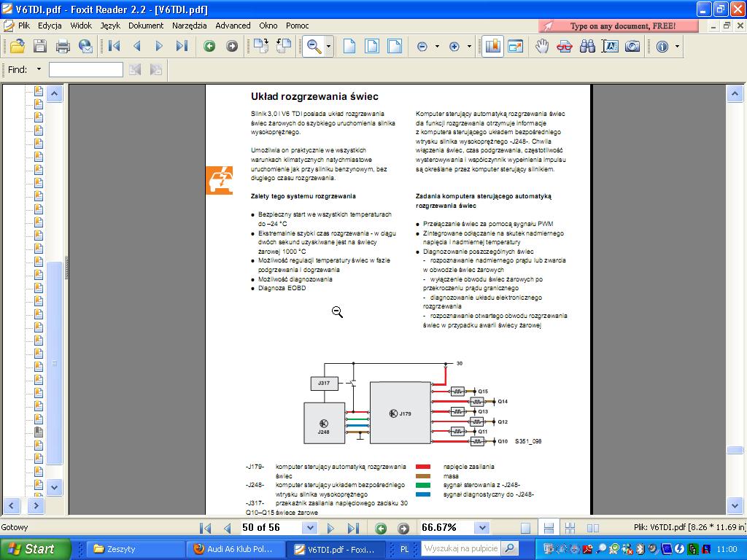Toggle the bookmarks navigation panel button
Viewport: 747px width, 560px height.
[x=492, y=47]
